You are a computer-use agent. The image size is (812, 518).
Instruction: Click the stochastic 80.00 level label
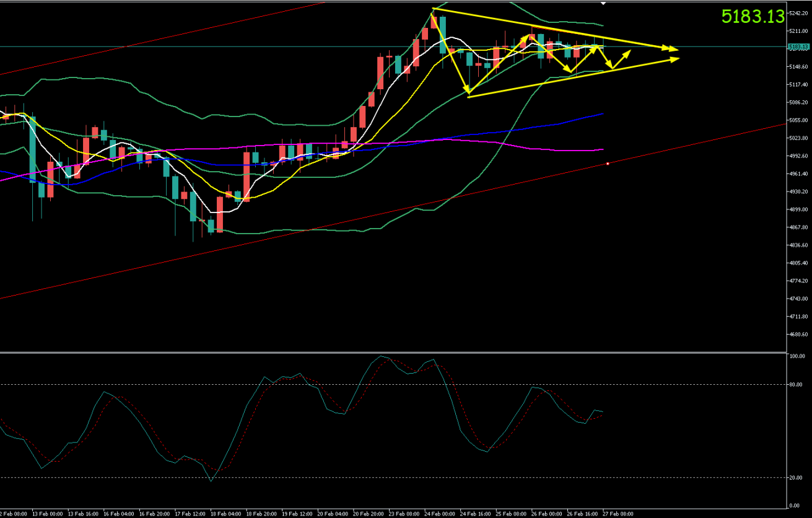click(797, 384)
